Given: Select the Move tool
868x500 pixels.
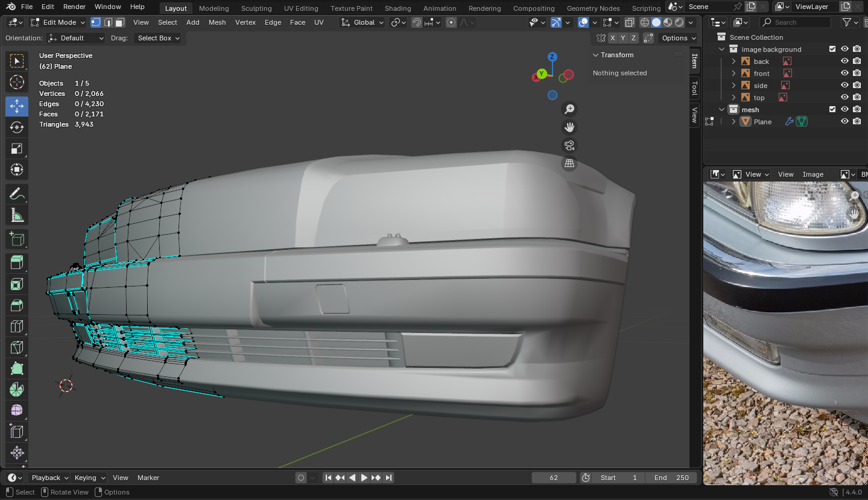Looking at the screenshot, I should pyautogui.click(x=17, y=106).
